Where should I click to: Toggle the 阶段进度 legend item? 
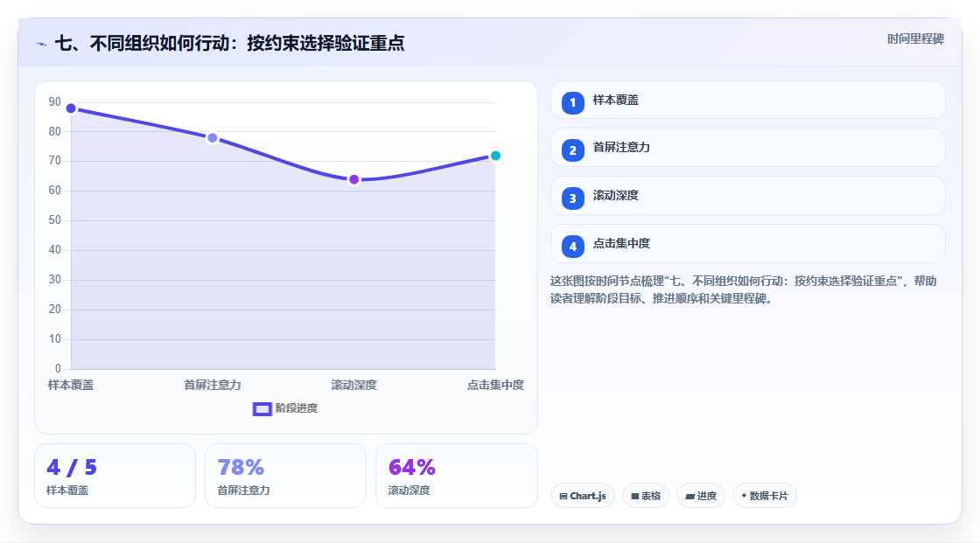(x=285, y=408)
